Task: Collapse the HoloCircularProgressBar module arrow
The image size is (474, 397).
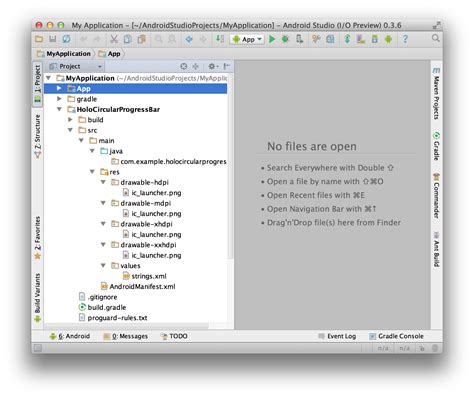Action: click(x=59, y=109)
